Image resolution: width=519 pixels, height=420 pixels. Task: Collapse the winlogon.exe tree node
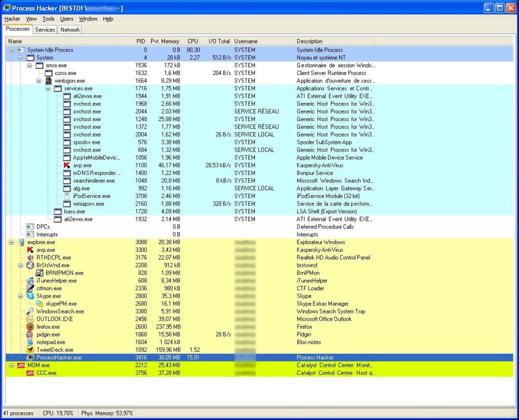tap(39, 81)
